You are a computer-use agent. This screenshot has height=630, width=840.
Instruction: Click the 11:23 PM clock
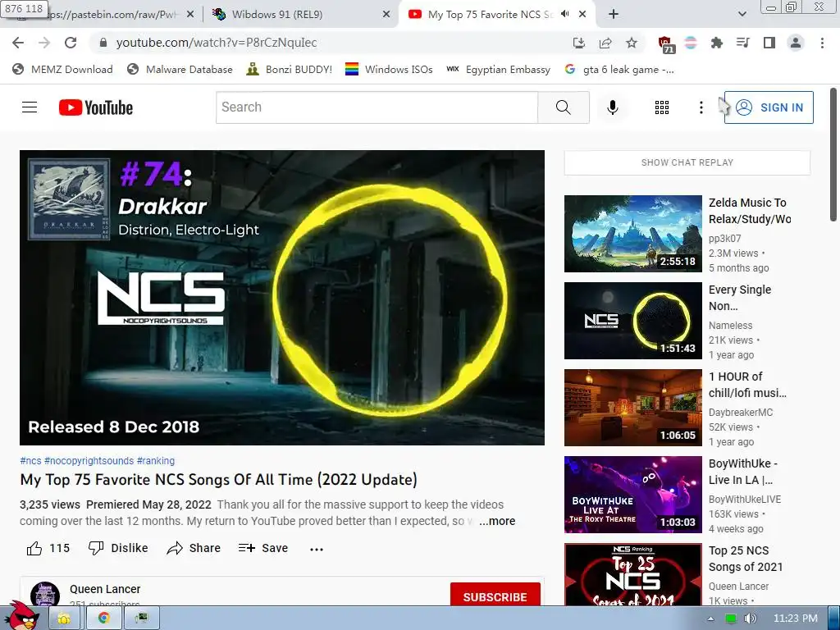[x=795, y=619]
